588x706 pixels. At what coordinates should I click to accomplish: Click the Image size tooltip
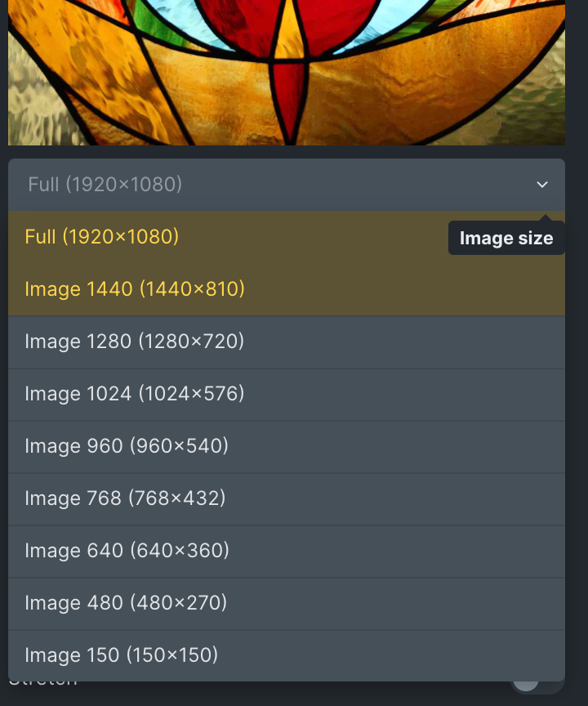coord(506,238)
